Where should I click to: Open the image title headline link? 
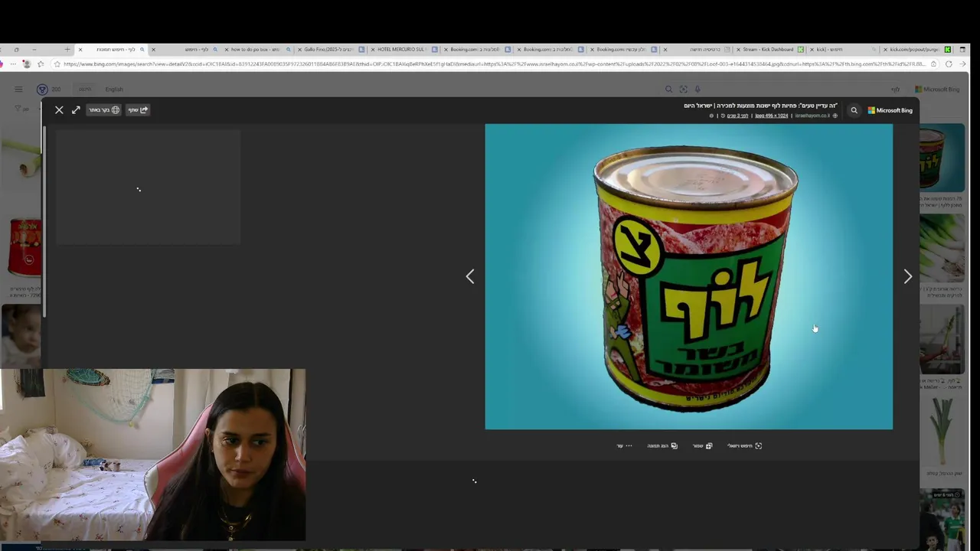coord(760,106)
